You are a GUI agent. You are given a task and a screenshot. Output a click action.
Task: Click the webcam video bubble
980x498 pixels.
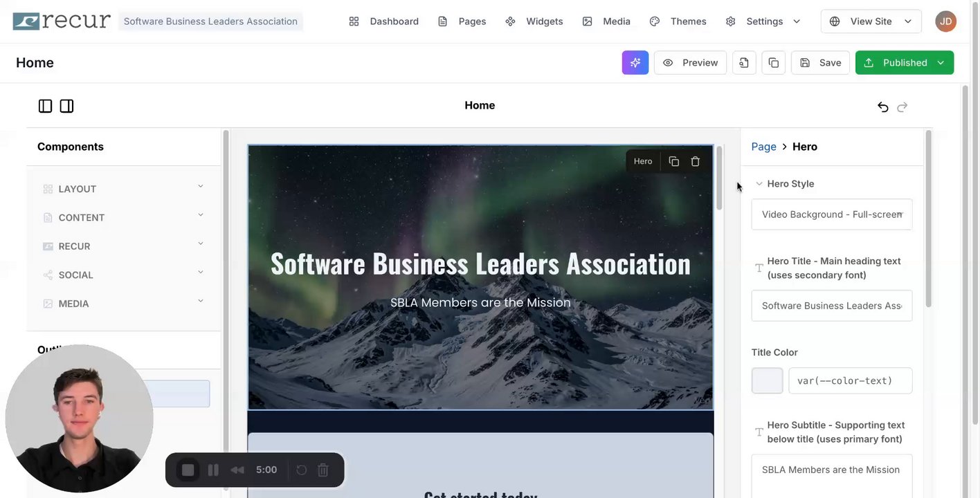click(x=79, y=418)
